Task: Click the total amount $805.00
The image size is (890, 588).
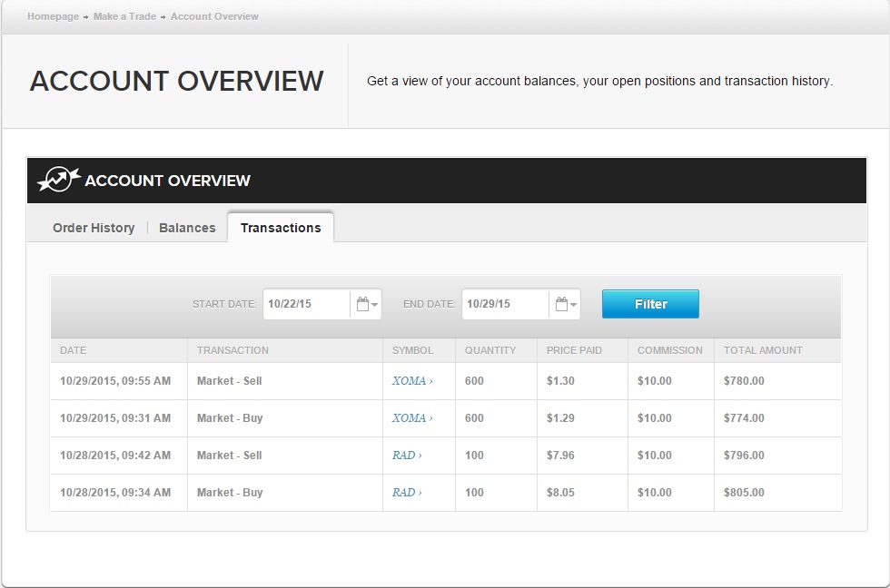Action: tap(744, 492)
